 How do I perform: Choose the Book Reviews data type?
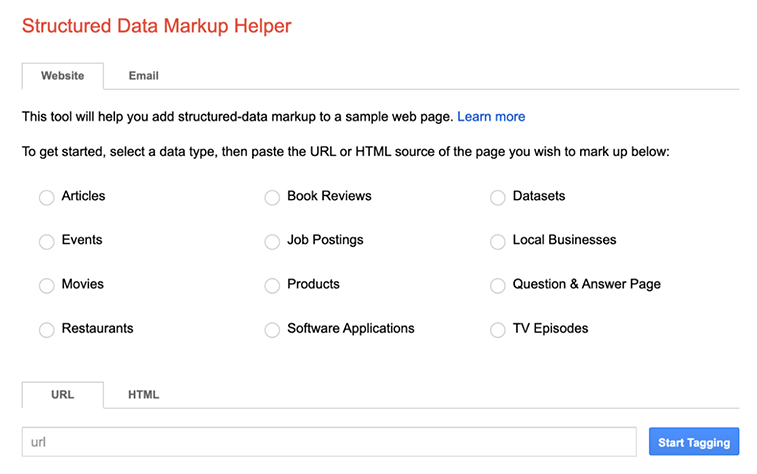click(272, 198)
